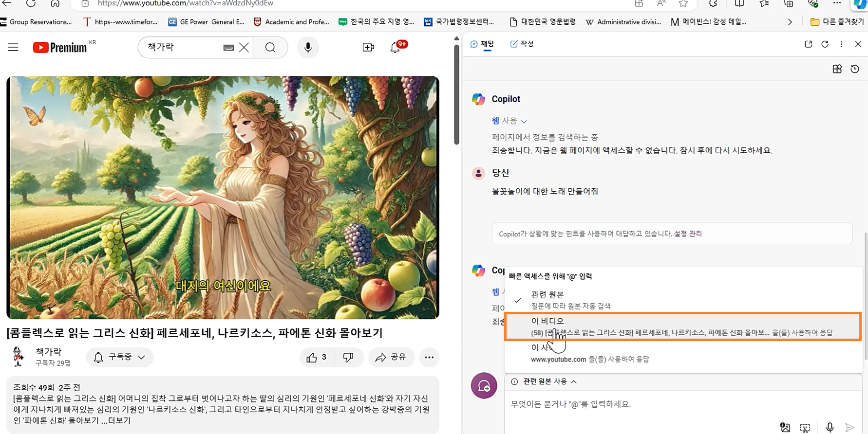Add a screenshot to Copilot message
The image size is (868, 434).
tap(805, 427)
